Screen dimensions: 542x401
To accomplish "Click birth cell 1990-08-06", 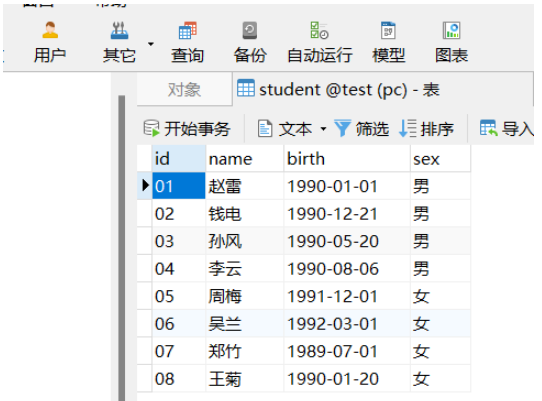I will tap(347, 269).
